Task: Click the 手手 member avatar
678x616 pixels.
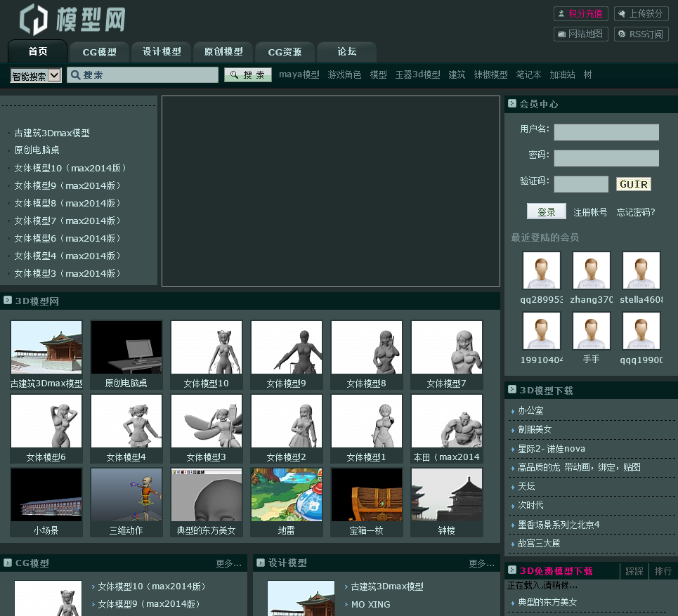Action: point(591,331)
